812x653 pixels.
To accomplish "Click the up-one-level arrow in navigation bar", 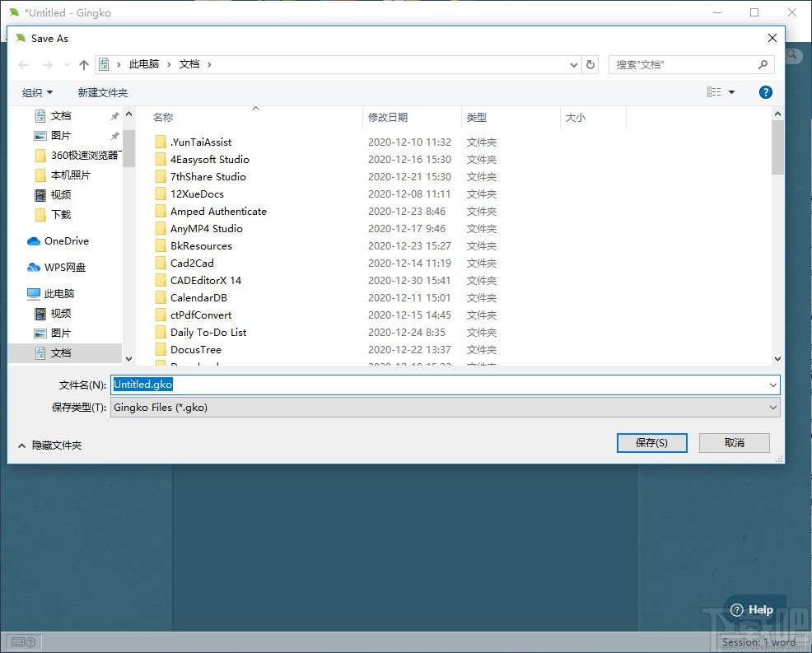I will click(x=84, y=65).
